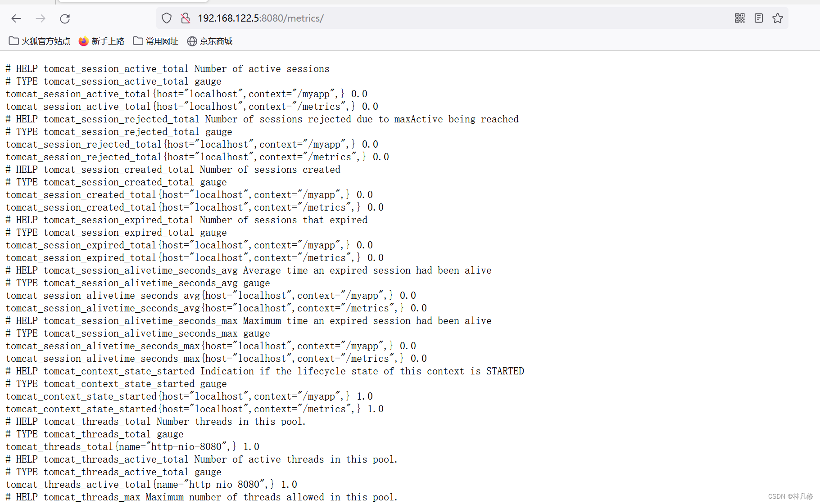The image size is (820, 504).
Task: Open the 京东商城 bookmark
Action: (x=210, y=41)
